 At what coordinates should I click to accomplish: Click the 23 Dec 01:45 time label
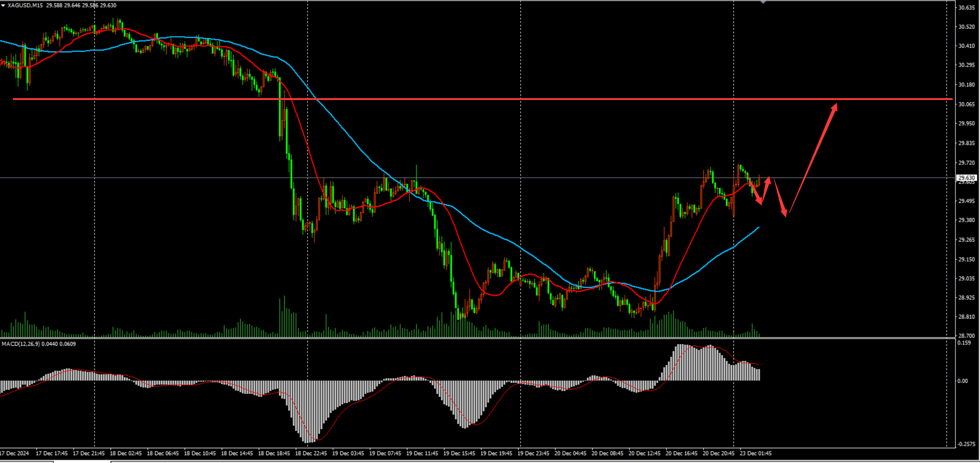755,453
